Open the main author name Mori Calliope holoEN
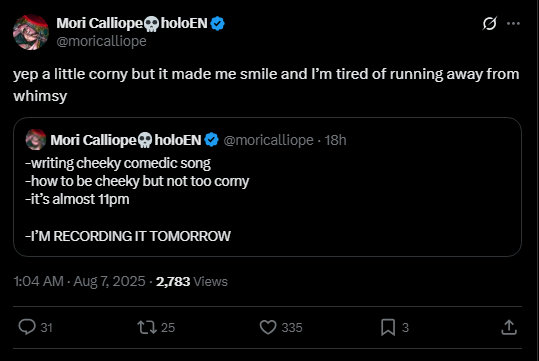This screenshot has height=361, width=539. (x=132, y=23)
